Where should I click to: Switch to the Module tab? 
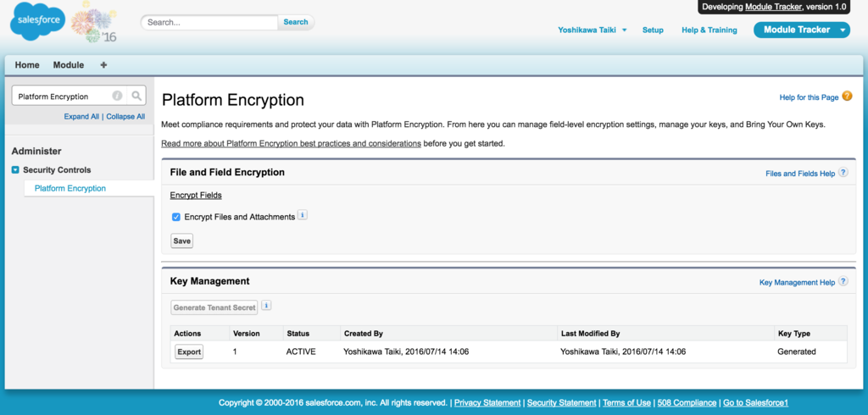pos(69,64)
